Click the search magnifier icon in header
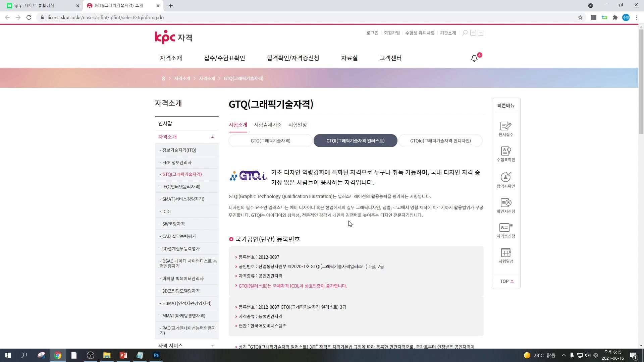The height and width of the screenshot is (362, 644). (x=465, y=33)
